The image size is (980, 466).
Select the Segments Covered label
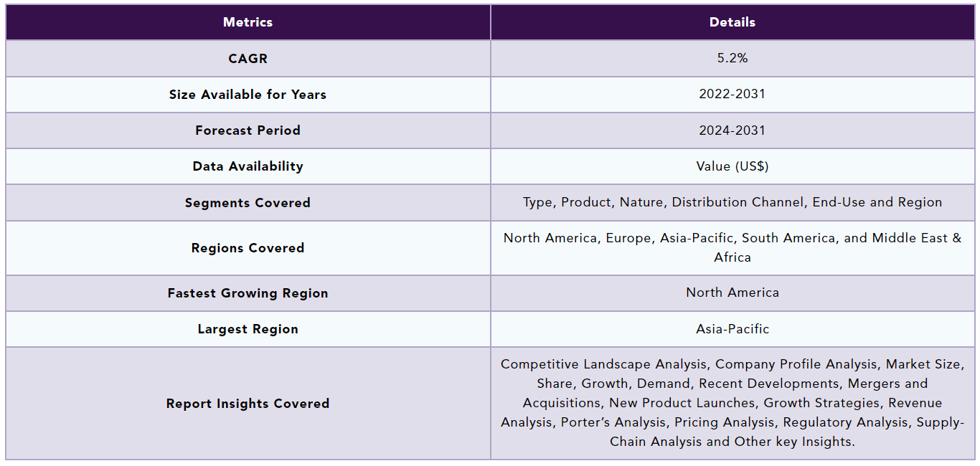click(x=248, y=203)
